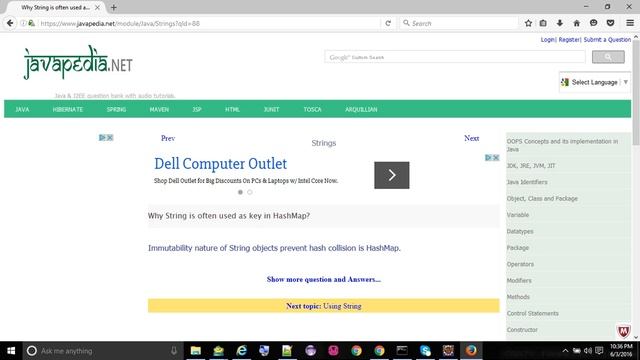Select the first ad carousel dot
This screenshot has width=640, height=360.
click(240, 192)
